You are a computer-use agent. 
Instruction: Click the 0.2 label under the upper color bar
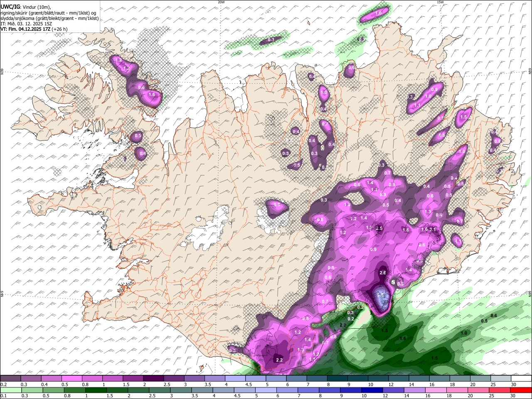(x=4, y=384)
